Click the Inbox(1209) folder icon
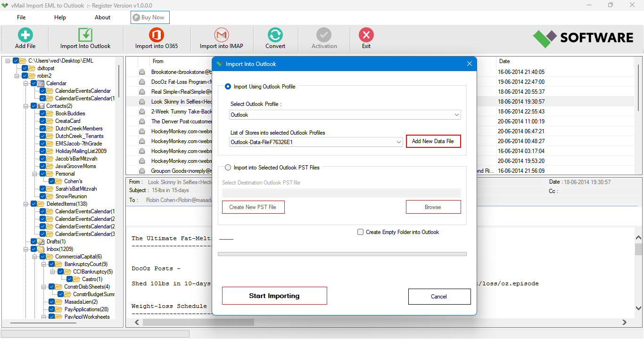This screenshot has height=339, width=644. [41, 249]
